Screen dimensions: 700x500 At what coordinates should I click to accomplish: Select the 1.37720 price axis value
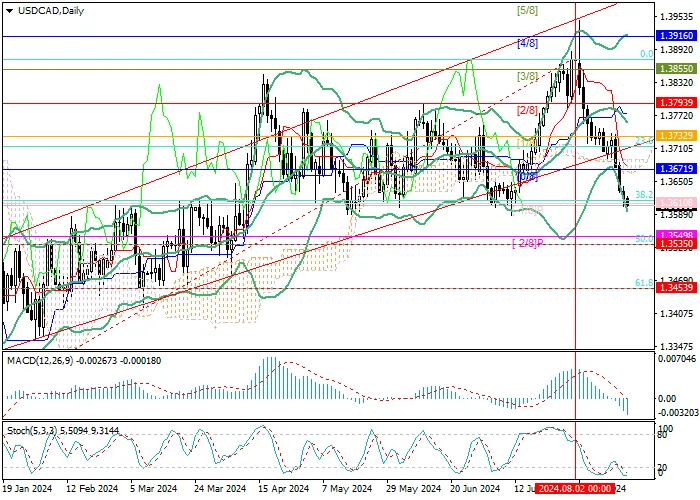678,116
